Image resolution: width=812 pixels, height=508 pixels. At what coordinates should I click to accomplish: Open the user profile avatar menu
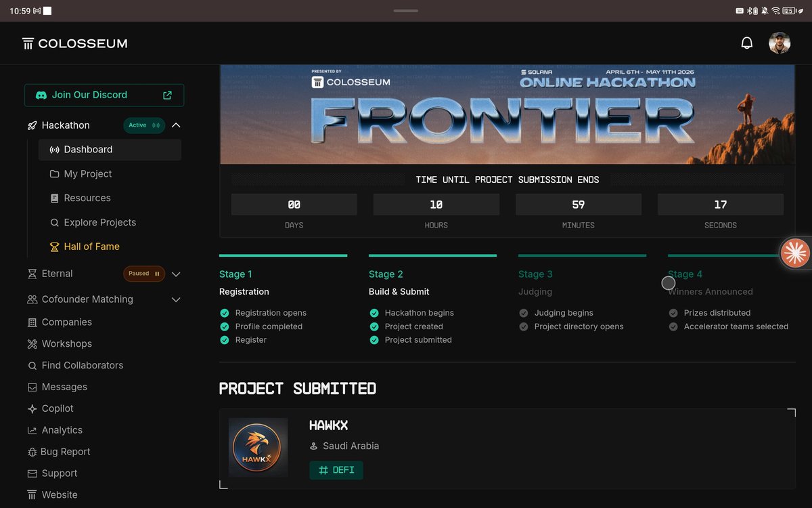(780, 43)
